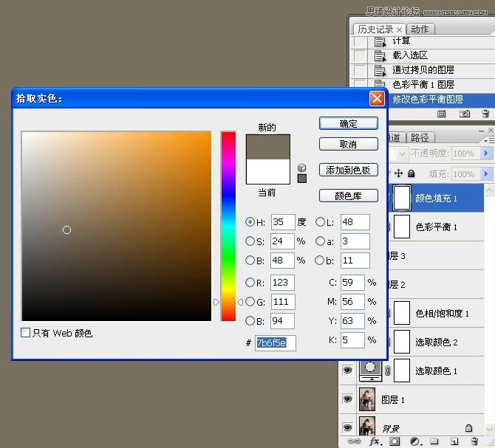Open the blend mode dropdown arrow
495x448 pixels.
(x=402, y=154)
